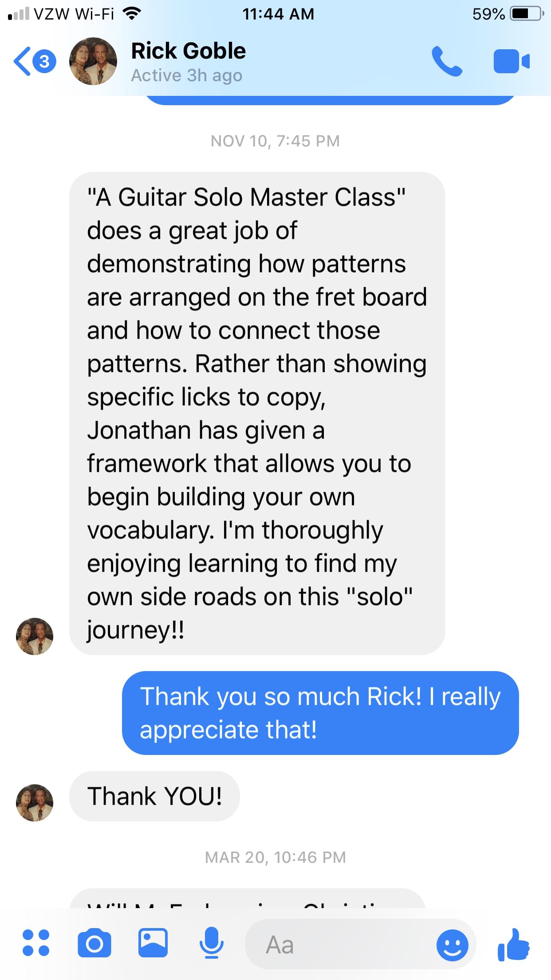Start a voice call with Rick Goble
Image resolution: width=551 pixels, height=980 pixels.
click(x=447, y=61)
